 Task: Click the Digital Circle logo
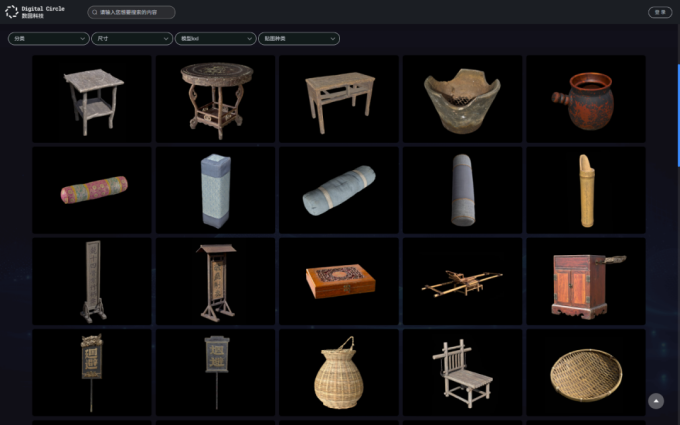point(35,12)
